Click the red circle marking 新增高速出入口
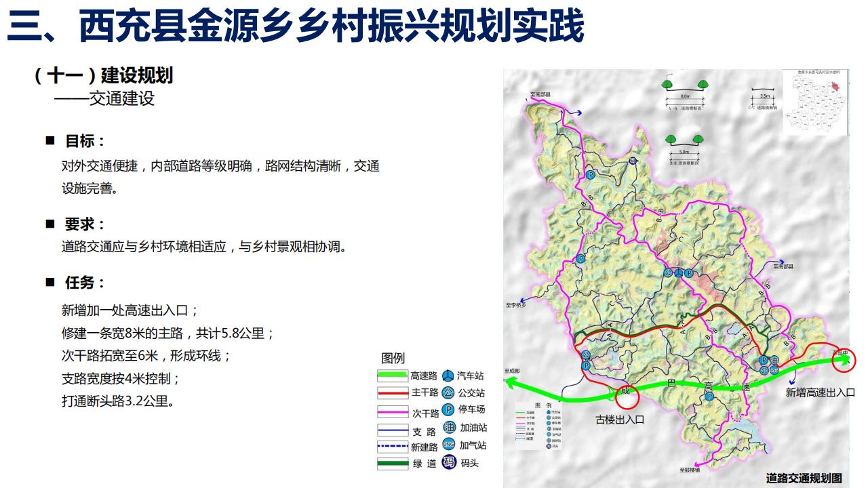Screen dimensions: 868x488 [x=844, y=359]
